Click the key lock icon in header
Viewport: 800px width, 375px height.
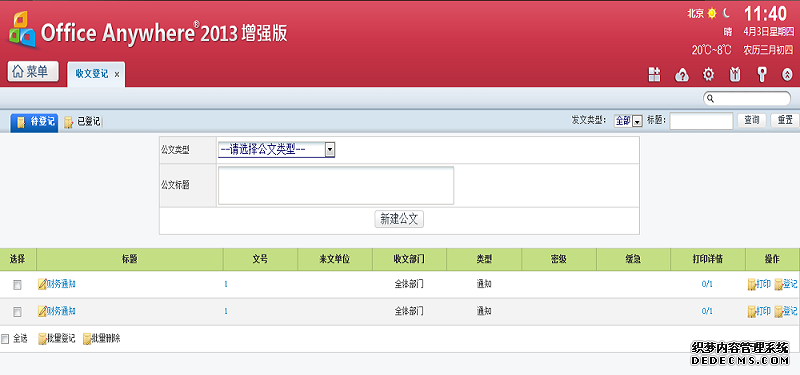[x=762, y=76]
